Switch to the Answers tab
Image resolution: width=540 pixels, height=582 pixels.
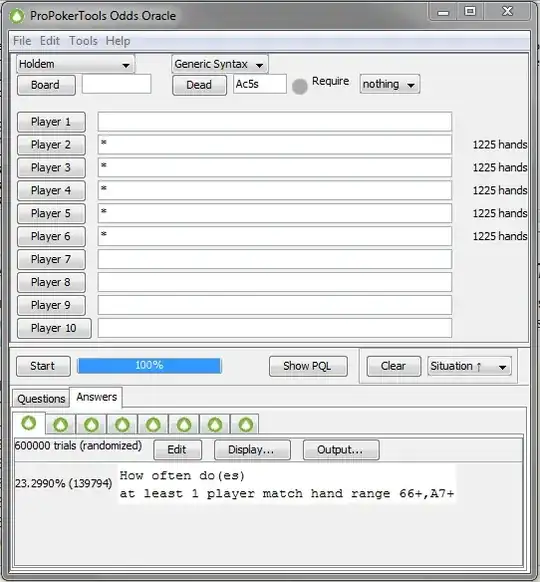coord(96,397)
